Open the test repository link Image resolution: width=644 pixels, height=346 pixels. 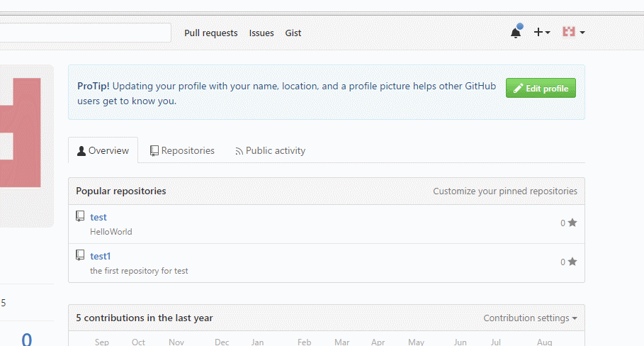coord(98,217)
